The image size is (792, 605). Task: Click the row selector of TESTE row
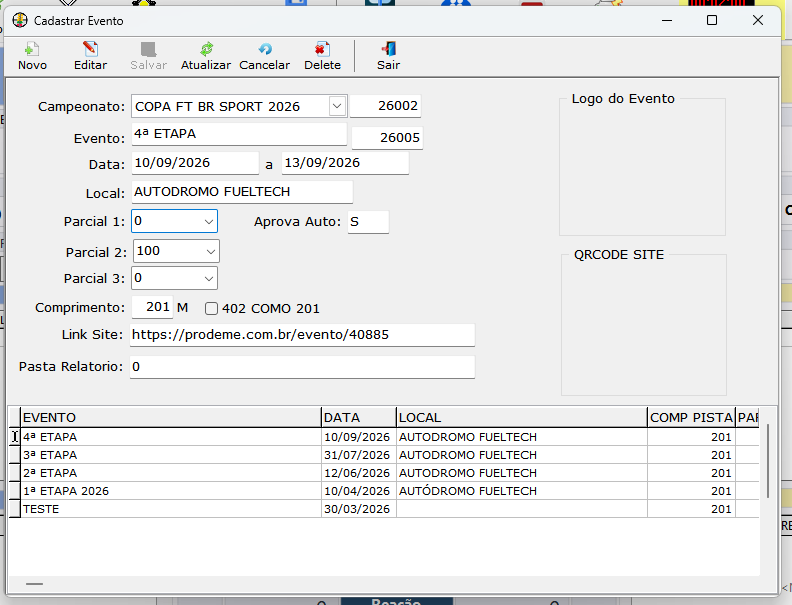(x=15, y=509)
